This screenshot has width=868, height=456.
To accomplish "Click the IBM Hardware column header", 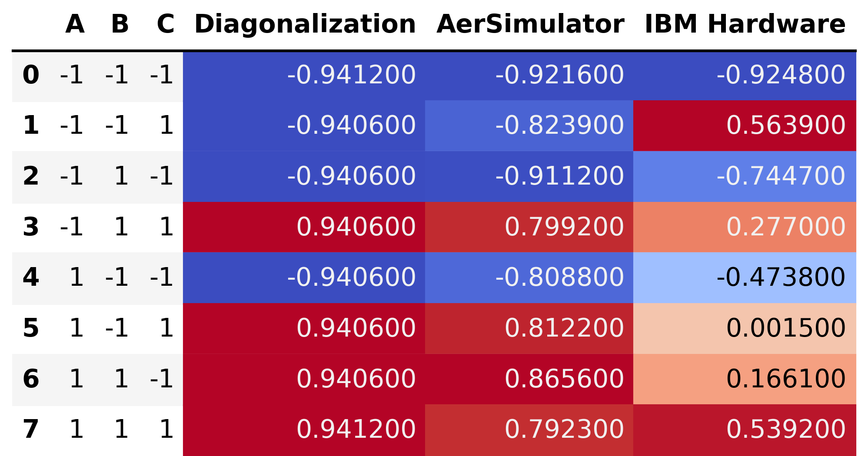I will click(745, 24).
